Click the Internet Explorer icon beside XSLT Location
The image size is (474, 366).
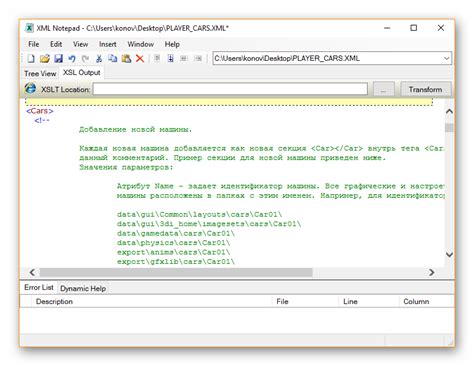[30, 89]
